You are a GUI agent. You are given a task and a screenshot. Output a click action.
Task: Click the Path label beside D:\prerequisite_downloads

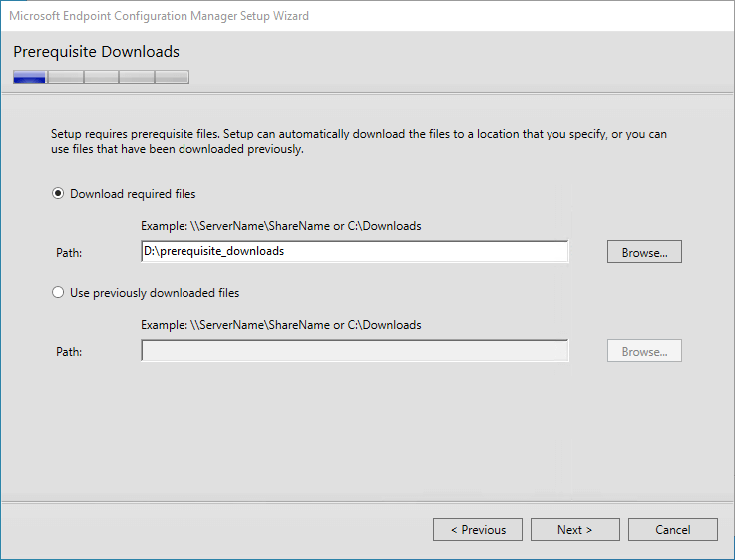click(69, 253)
